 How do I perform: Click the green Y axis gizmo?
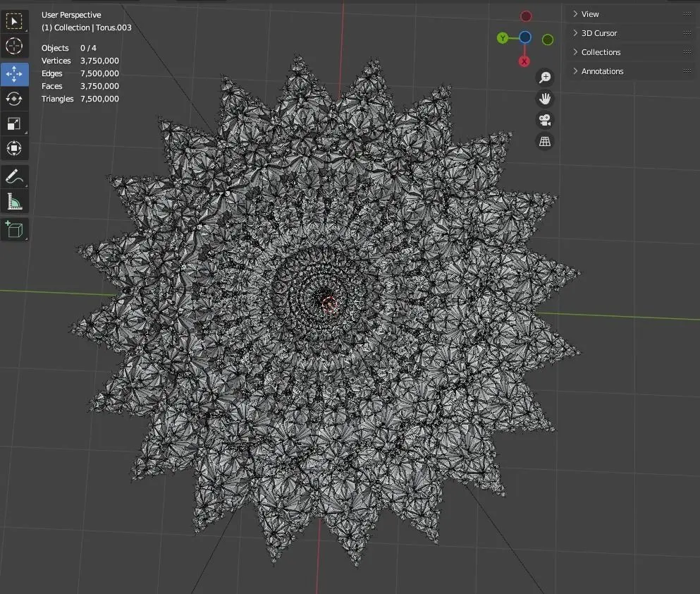503,38
